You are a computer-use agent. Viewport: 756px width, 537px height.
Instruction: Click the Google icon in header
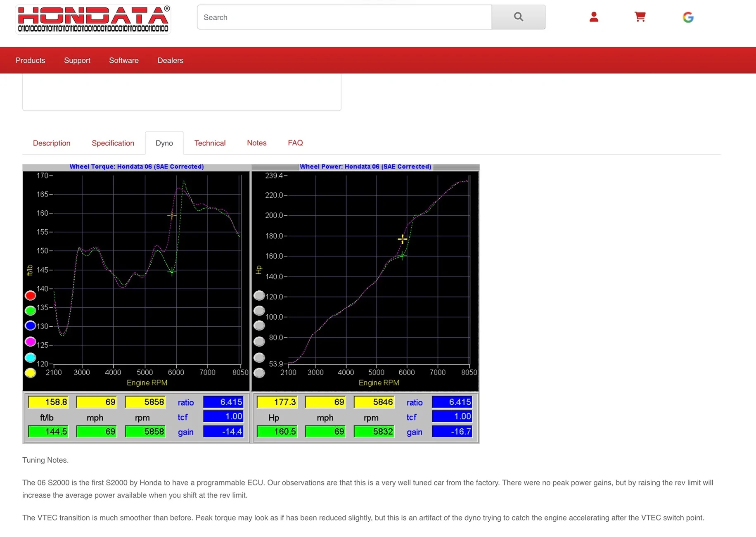tap(688, 17)
